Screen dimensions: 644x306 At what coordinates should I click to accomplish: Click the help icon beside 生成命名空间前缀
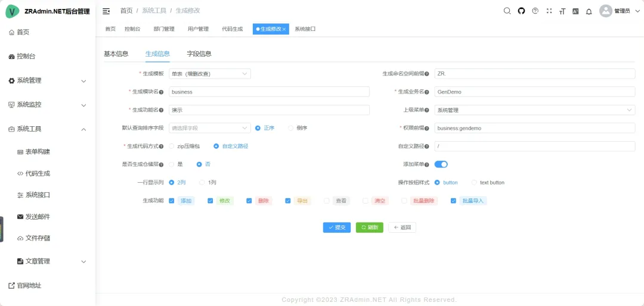(x=427, y=74)
